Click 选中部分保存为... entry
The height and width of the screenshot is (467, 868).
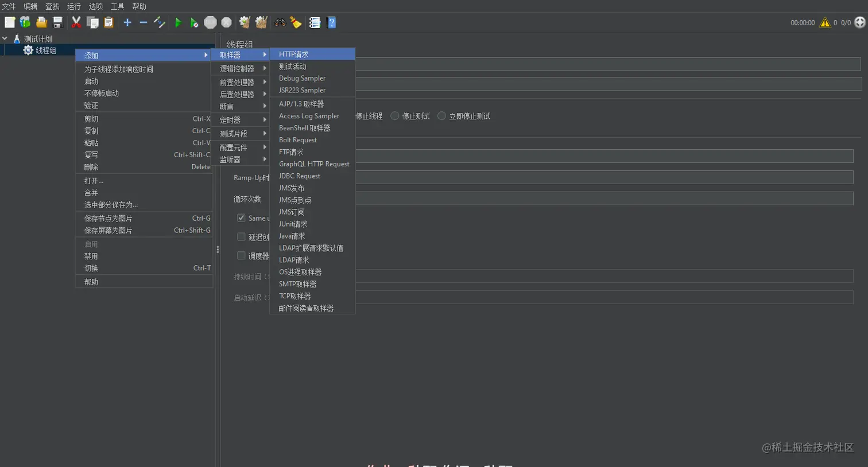[x=144, y=205]
